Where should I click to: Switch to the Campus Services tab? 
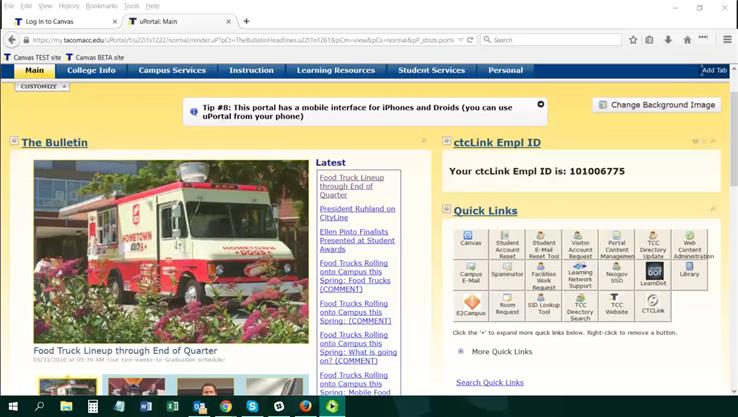[172, 71]
